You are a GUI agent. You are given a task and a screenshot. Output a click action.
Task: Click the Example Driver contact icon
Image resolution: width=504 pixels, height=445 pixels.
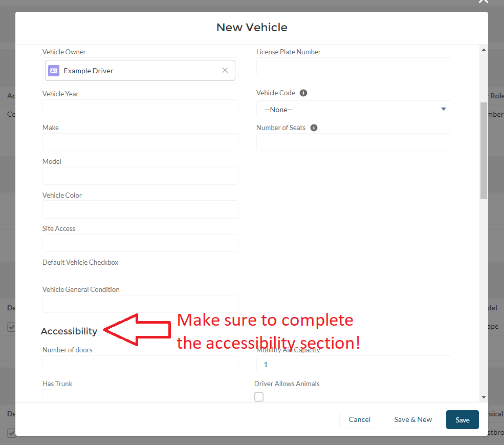54,71
